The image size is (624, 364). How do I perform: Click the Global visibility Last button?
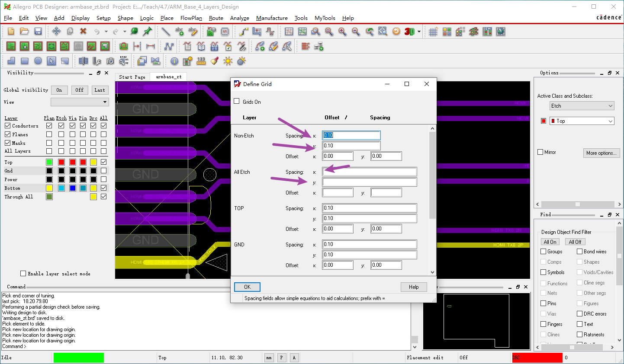click(100, 90)
